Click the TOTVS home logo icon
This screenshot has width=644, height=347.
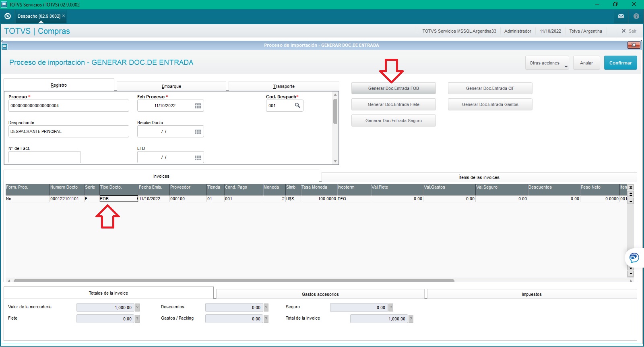[8, 16]
